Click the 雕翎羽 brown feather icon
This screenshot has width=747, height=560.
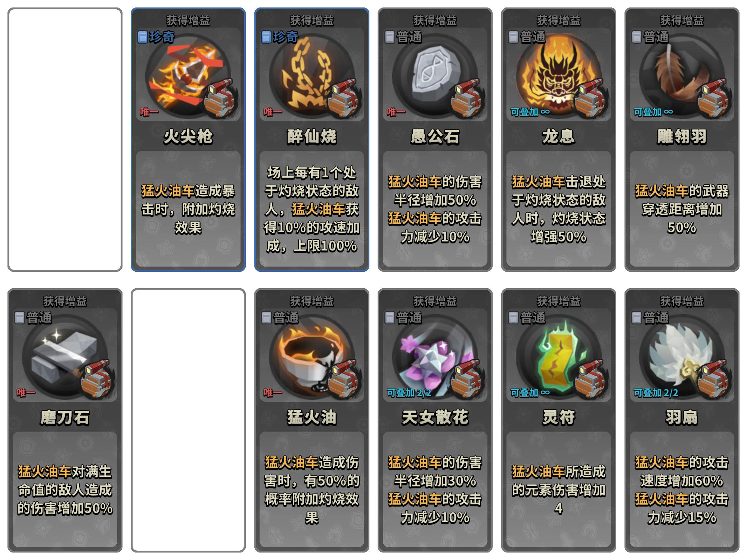pos(682,76)
